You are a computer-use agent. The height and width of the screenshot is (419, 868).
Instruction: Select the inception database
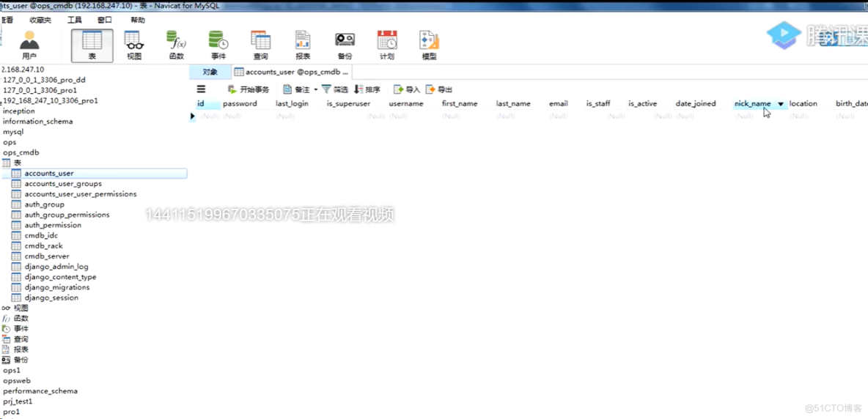pyautogui.click(x=19, y=111)
